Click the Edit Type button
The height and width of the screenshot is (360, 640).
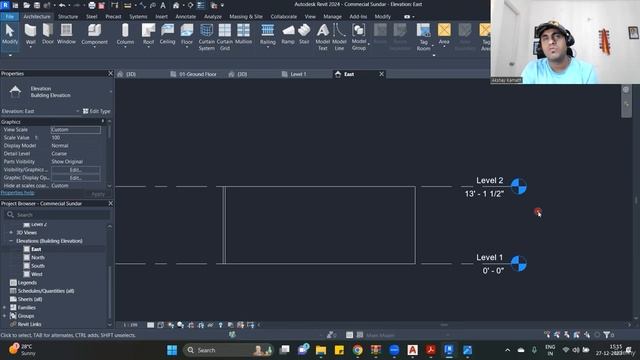(97, 111)
